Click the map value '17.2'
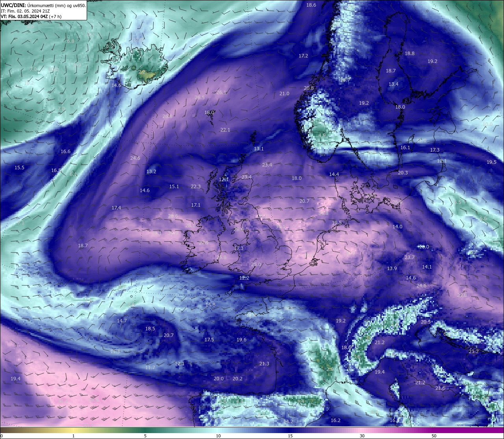The width and height of the screenshot is (504, 439). click(x=303, y=56)
